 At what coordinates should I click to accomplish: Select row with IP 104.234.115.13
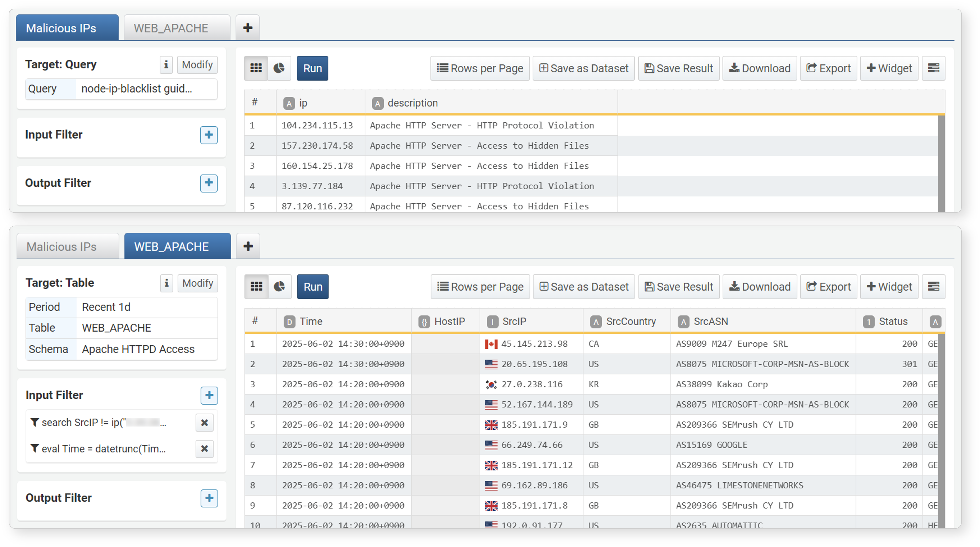coord(591,126)
